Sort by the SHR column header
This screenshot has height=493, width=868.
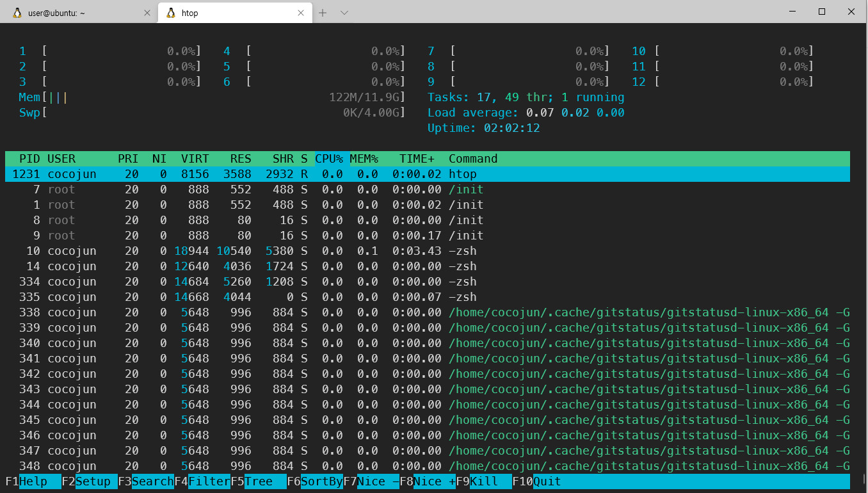(283, 159)
